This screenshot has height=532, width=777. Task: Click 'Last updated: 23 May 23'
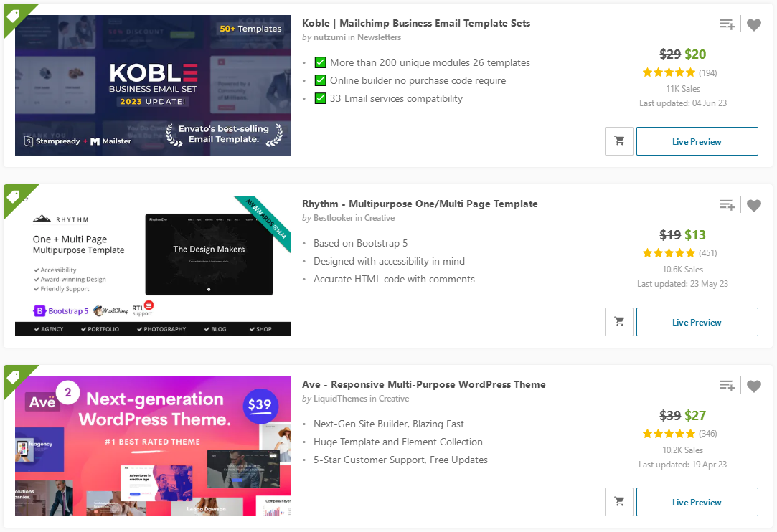tap(683, 284)
